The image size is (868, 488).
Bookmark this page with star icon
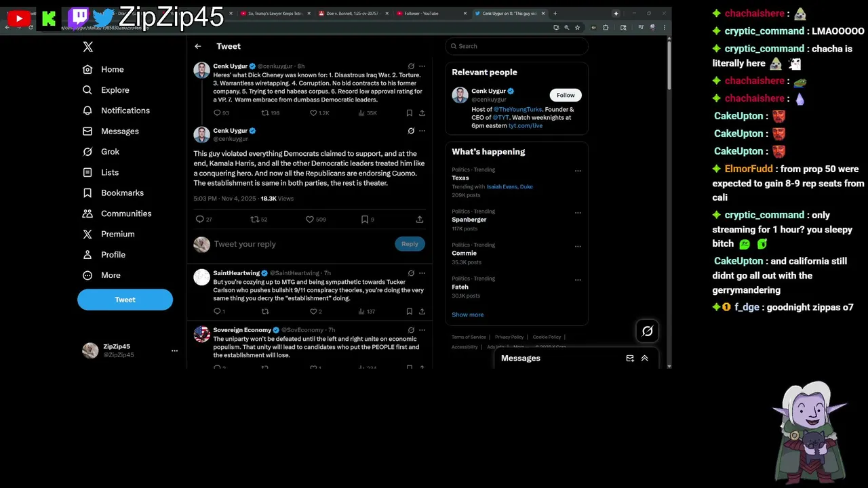(x=577, y=28)
